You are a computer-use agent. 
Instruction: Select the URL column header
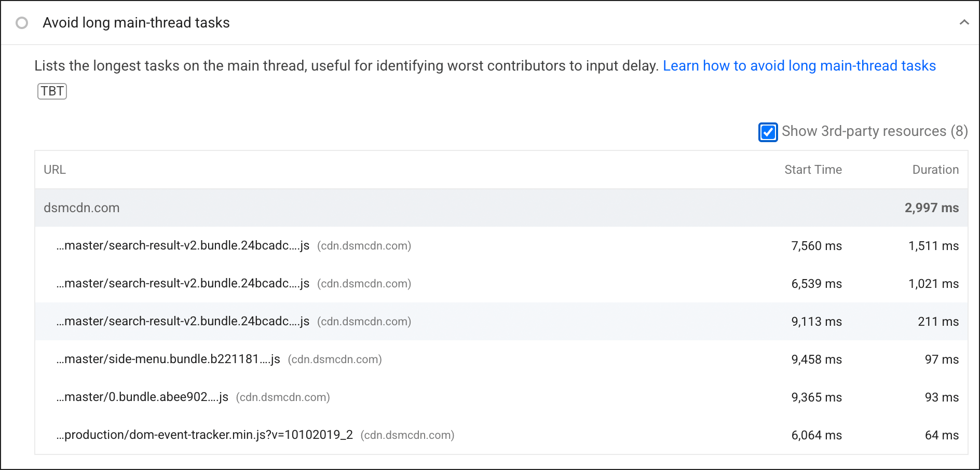pos(55,170)
